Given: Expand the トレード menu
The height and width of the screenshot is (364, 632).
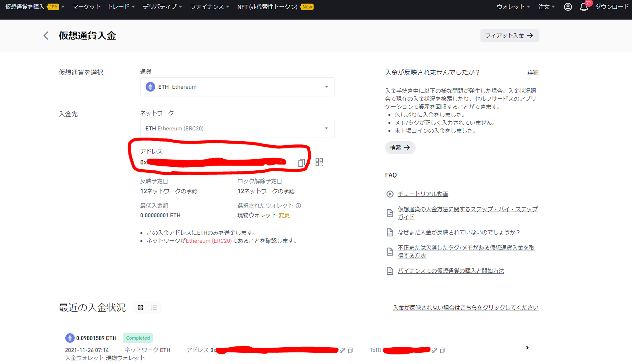Looking at the screenshot, I should [x=121, y=7].
